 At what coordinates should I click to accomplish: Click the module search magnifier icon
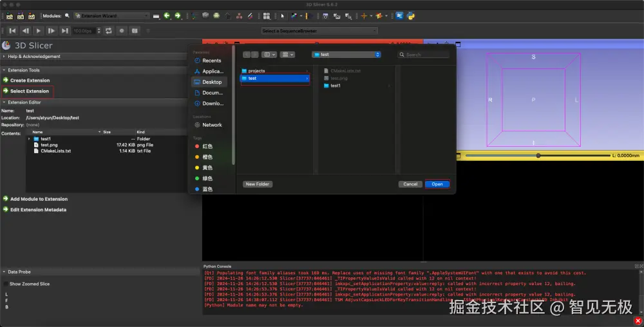point(68,15)
